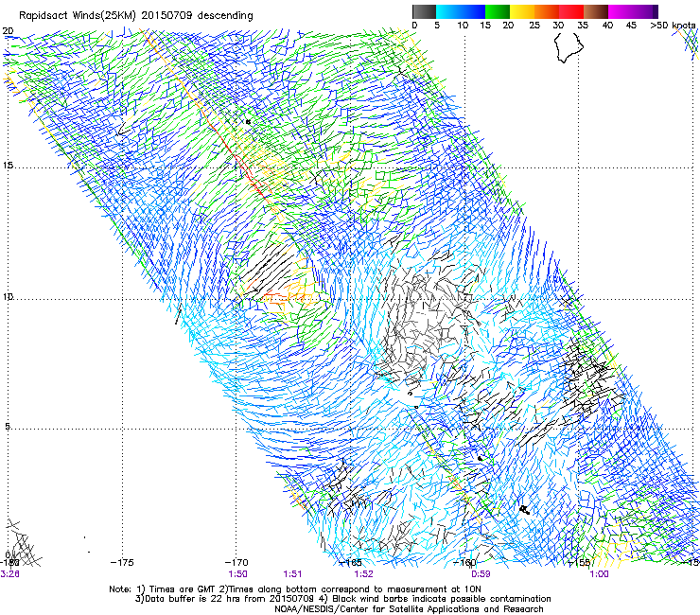Click the red 30-35 knots legend segment
Screen dimensions: 700x615
coord(571,11)
